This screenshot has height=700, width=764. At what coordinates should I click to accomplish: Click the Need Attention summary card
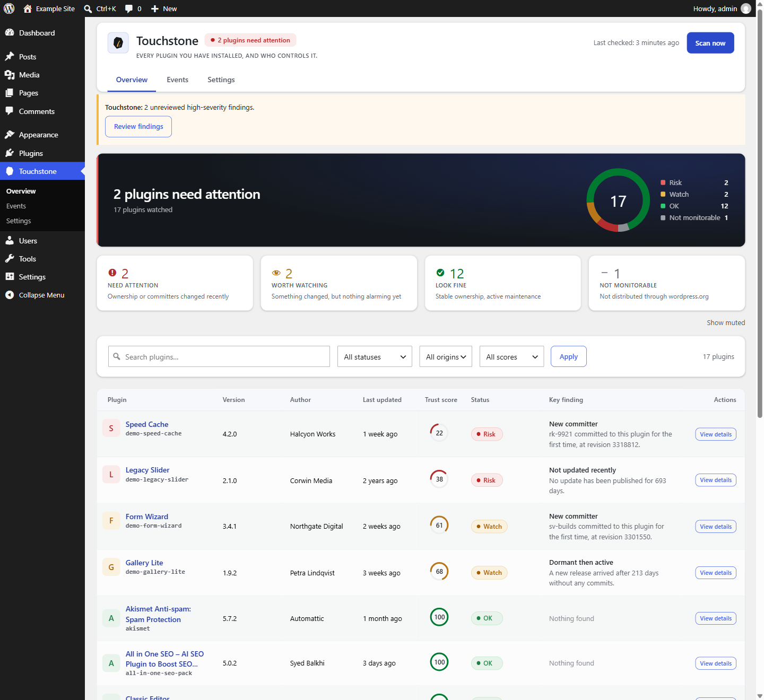pyautogui.click(x=175, y=283)
